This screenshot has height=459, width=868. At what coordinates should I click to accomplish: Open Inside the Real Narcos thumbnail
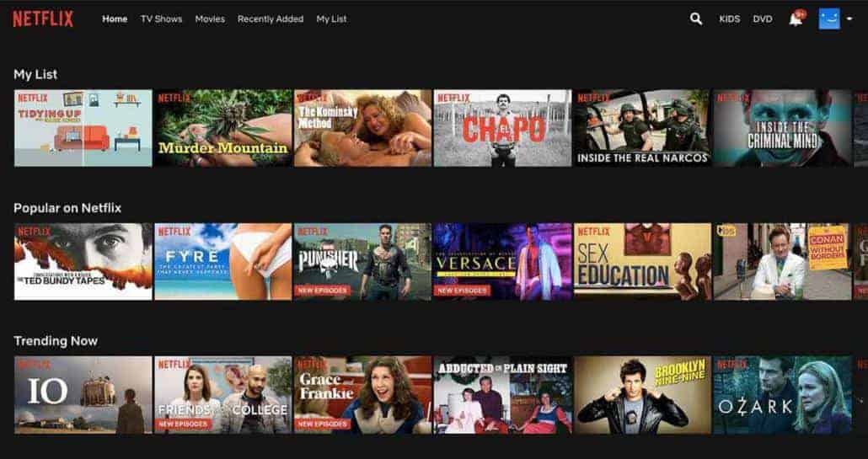(x=642, y=128)
